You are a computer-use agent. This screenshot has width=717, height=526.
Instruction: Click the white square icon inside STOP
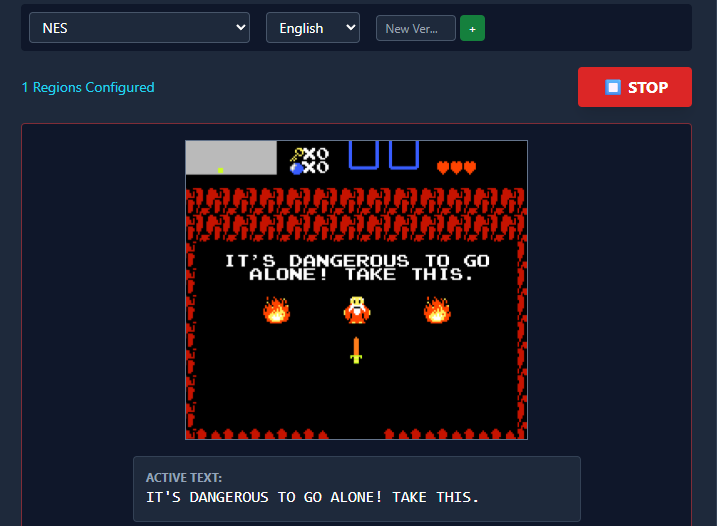coord(613,88)
